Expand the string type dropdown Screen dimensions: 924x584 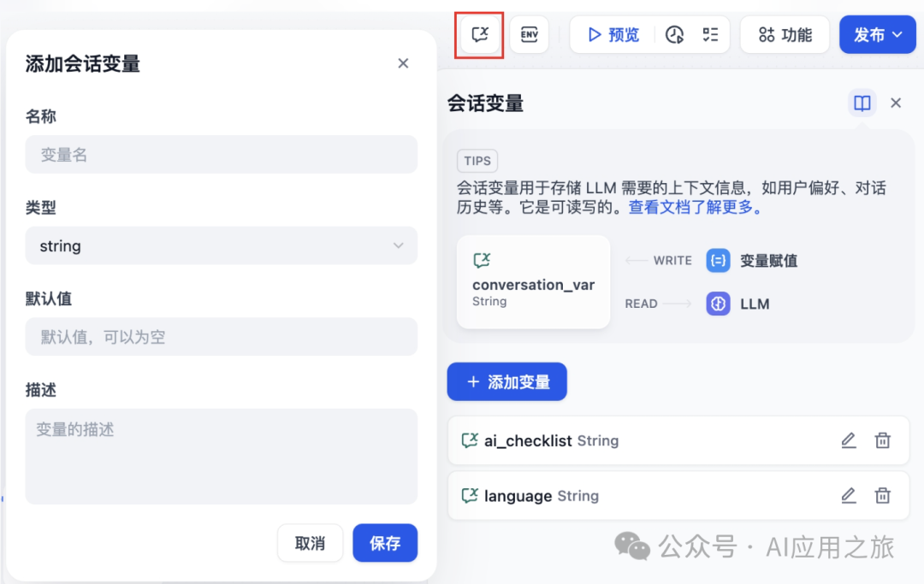[x=222, y=245]
